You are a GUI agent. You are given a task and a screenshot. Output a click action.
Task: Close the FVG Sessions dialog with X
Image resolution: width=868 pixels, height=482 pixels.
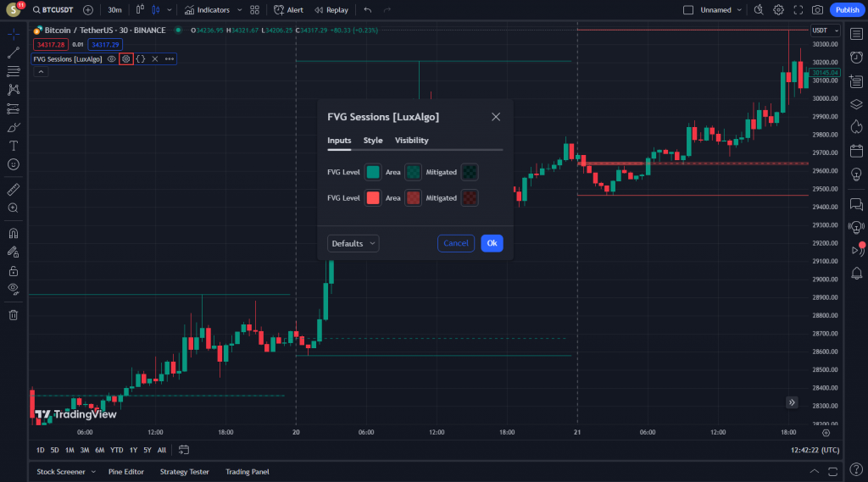tap(496, 117)
